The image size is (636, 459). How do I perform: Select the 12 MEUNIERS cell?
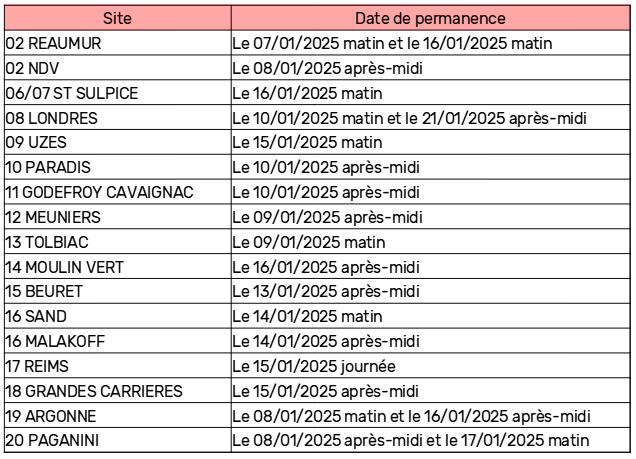coord(118,217)
